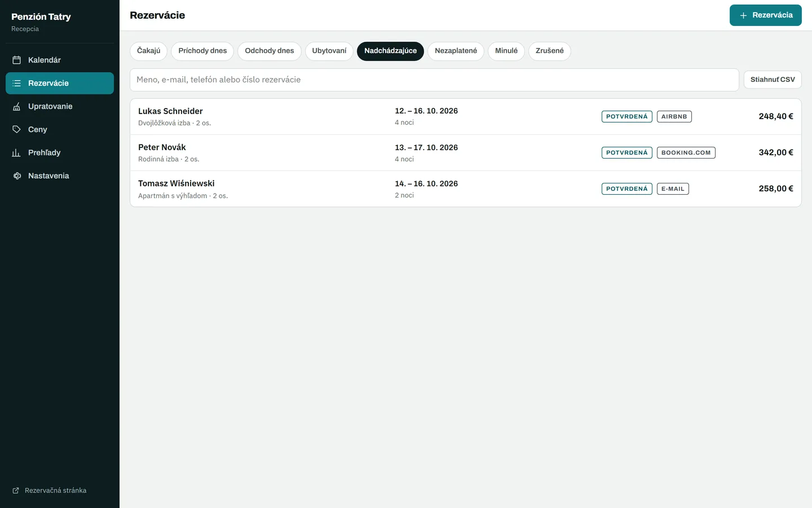Click the price tag icon beside Ceny

pos(17,129)
